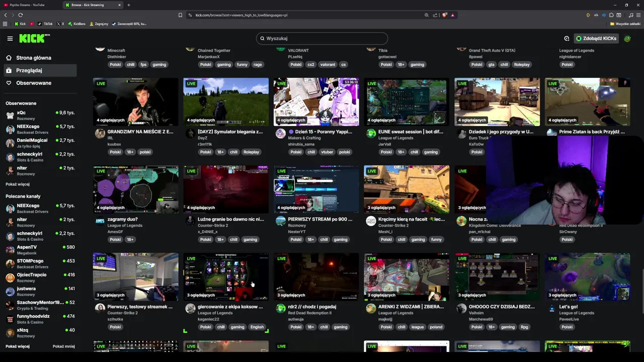Click the OjciecTrapcio channel avatar

(x=10, y=278)
